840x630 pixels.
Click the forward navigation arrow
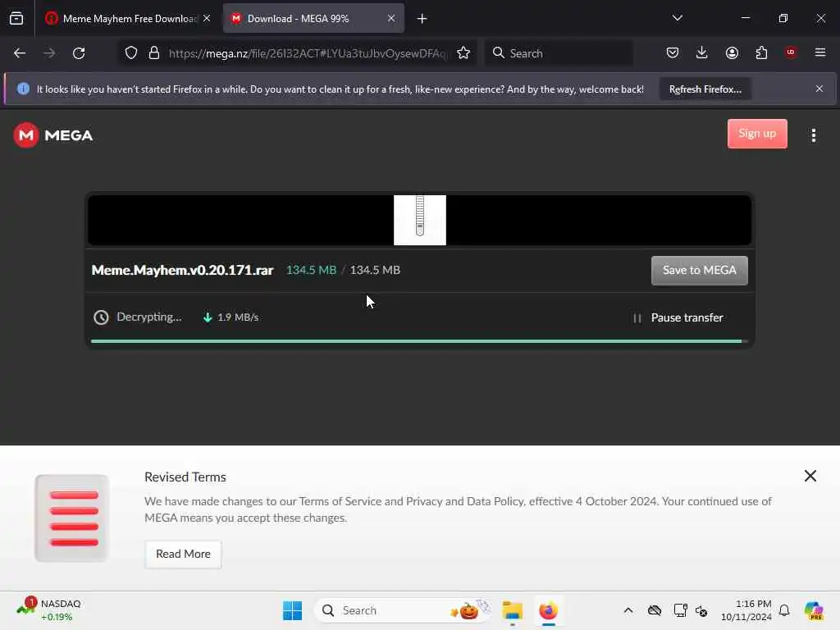(x=49, y=53)
